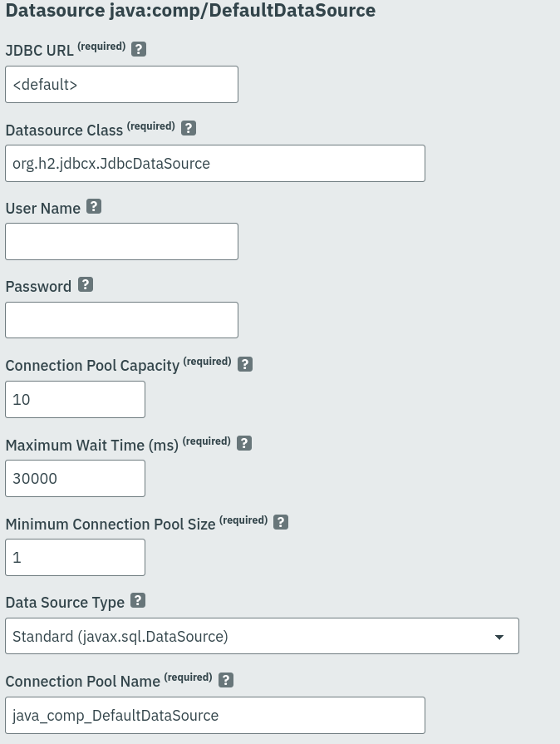Open help for Connection Pool Name
Screen dimensions: 560x744
click(225, 680)
